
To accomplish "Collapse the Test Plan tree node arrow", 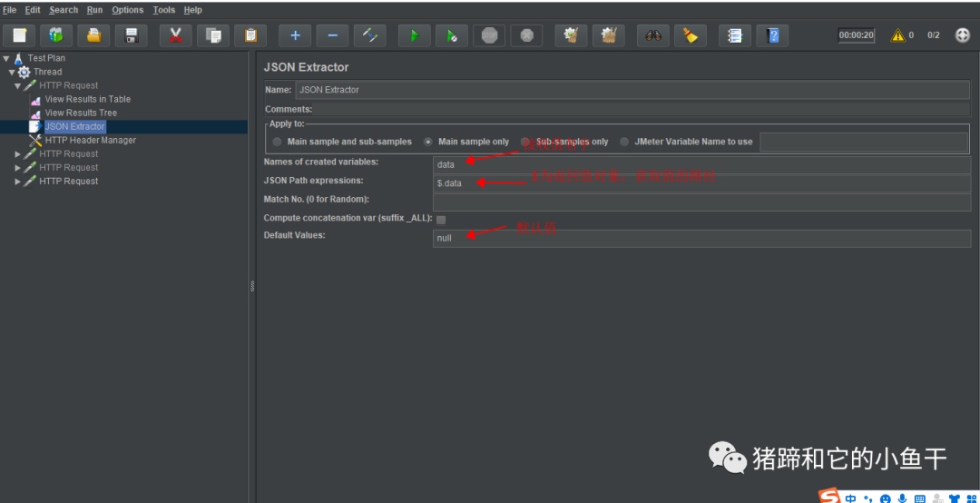I will click(x=6, y=58).
